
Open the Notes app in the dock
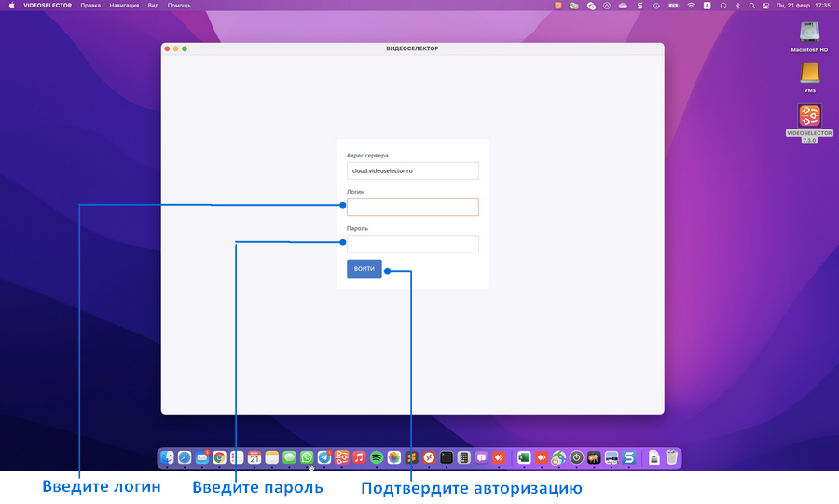tap(272, 457)
